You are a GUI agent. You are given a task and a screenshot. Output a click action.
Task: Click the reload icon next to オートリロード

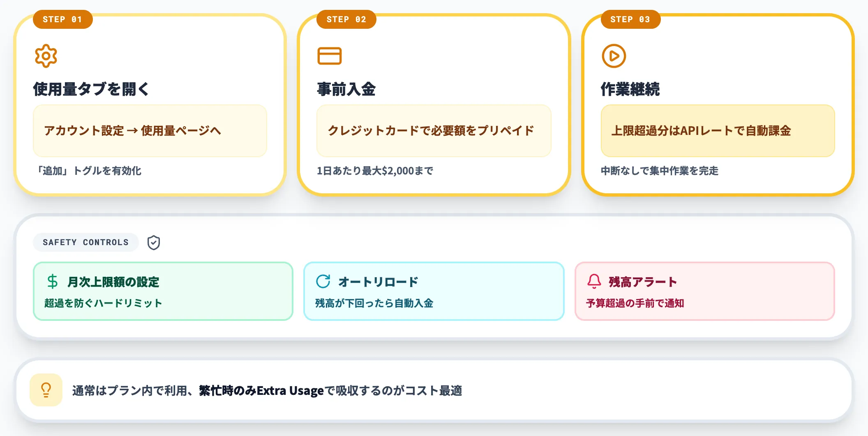pos(323,282)
